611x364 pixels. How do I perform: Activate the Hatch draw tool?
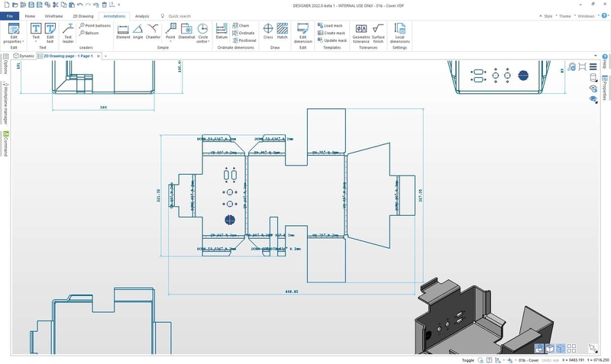[283, 31]
